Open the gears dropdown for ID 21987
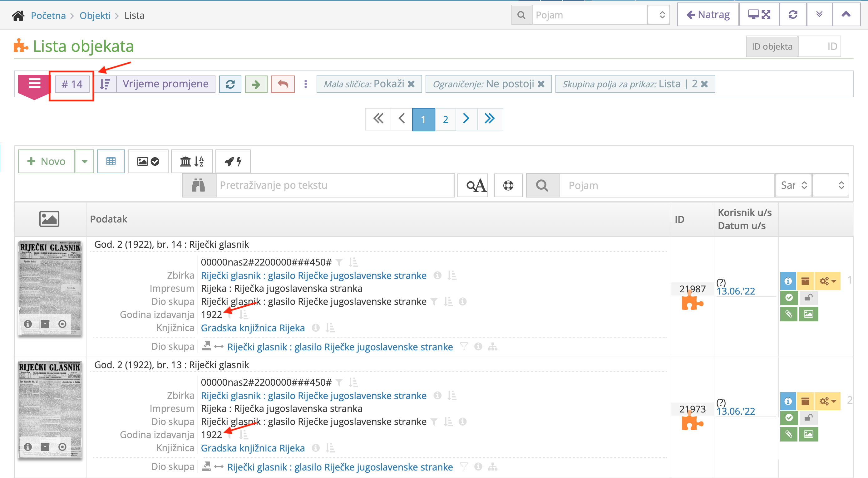868x478 pixels. point(827,281)
